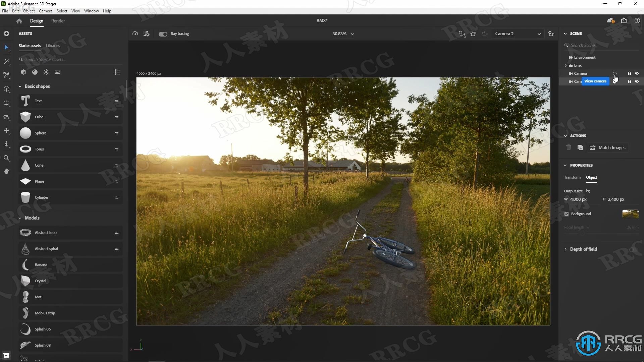Toggle Ray tracing on/off switch
The width and height of the screenshot is (644, 362).
coord(163,34)
